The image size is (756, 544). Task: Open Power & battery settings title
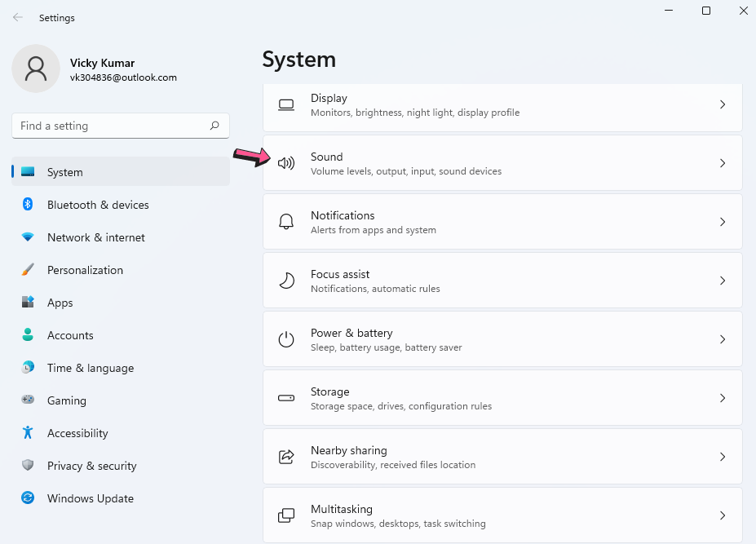351,334
